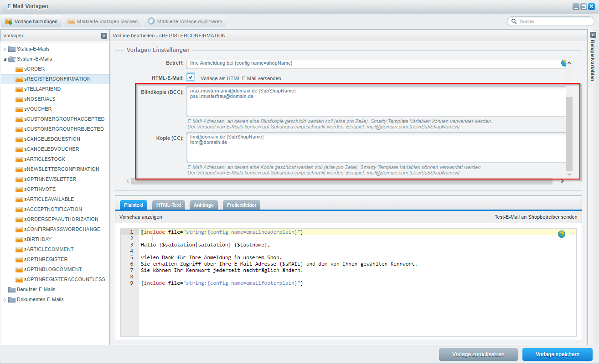Click the Betreff subject input field
Screen dimensions: 599x364
pos(376,63)
